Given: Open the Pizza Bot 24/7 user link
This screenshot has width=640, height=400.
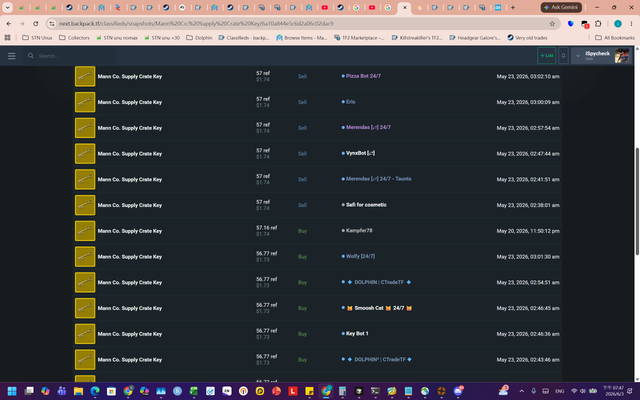Looking at the screenshot, I should (363, 76).
